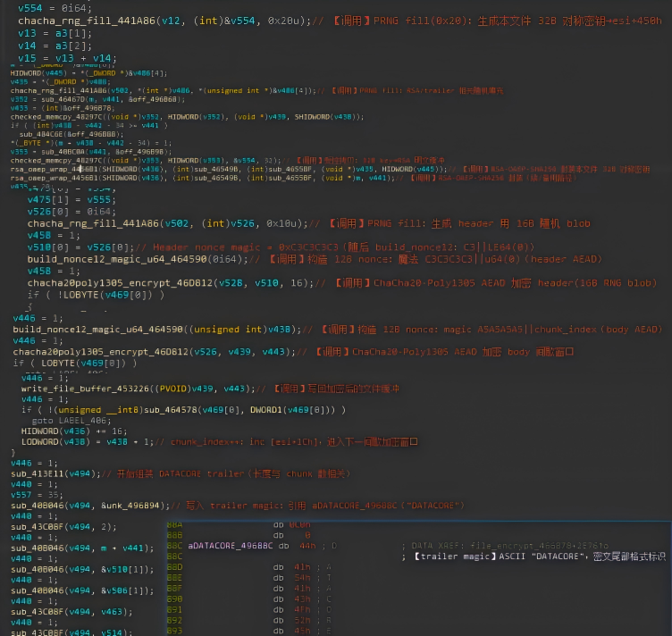672x636 pixels.
Task: Click the "db 52h ; R" byte
Action: click(x=302, y=620)
